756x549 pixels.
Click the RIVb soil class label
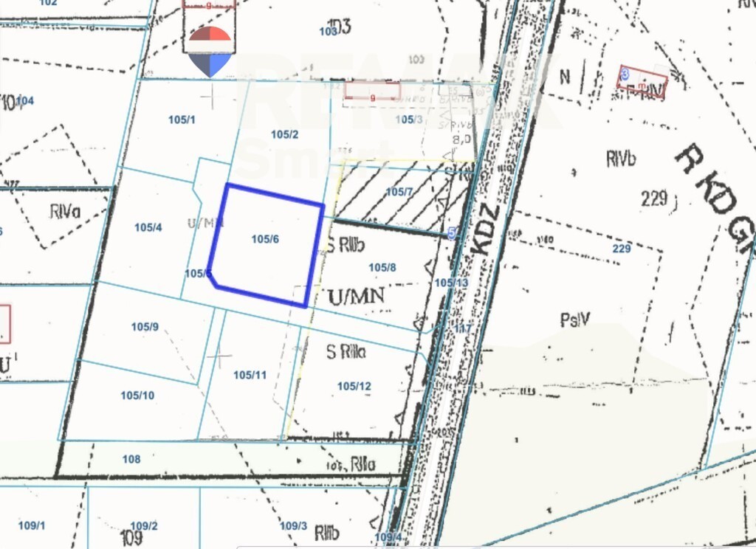point(621,159)
